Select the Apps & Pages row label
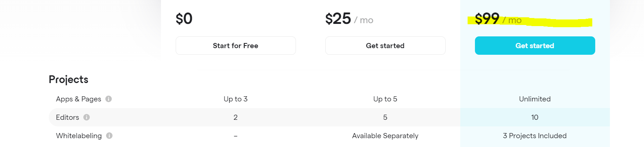The width and height of the screenshot is (644, 147). [x=78, y=99]
